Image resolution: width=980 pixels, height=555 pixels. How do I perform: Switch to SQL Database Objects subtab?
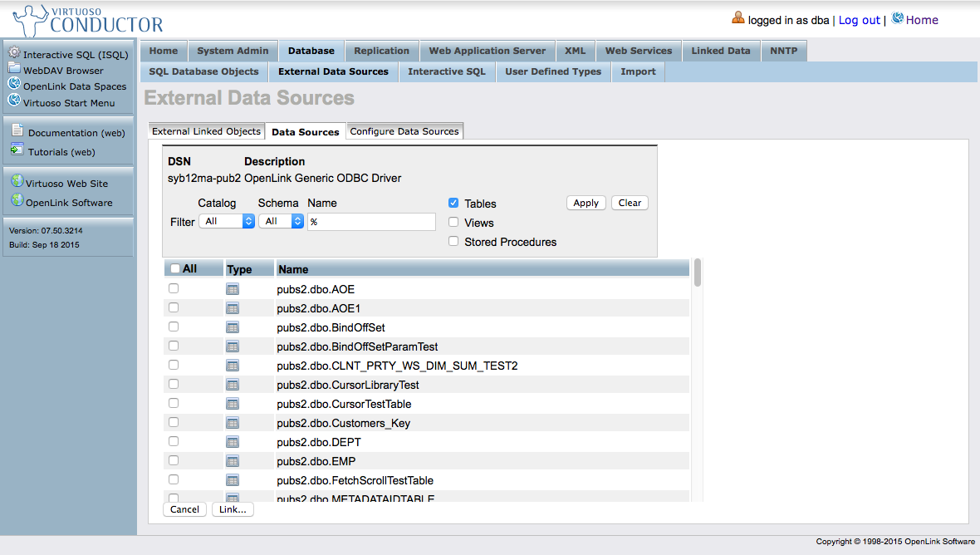click(203, 72)
